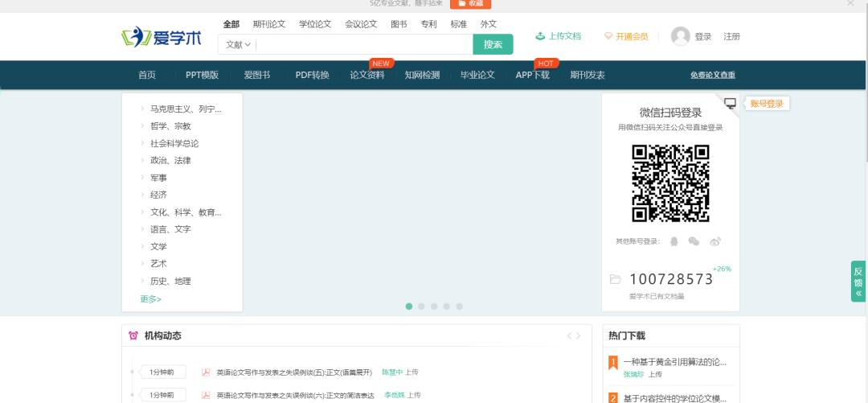Click the QQ login icon

(674, 241)
